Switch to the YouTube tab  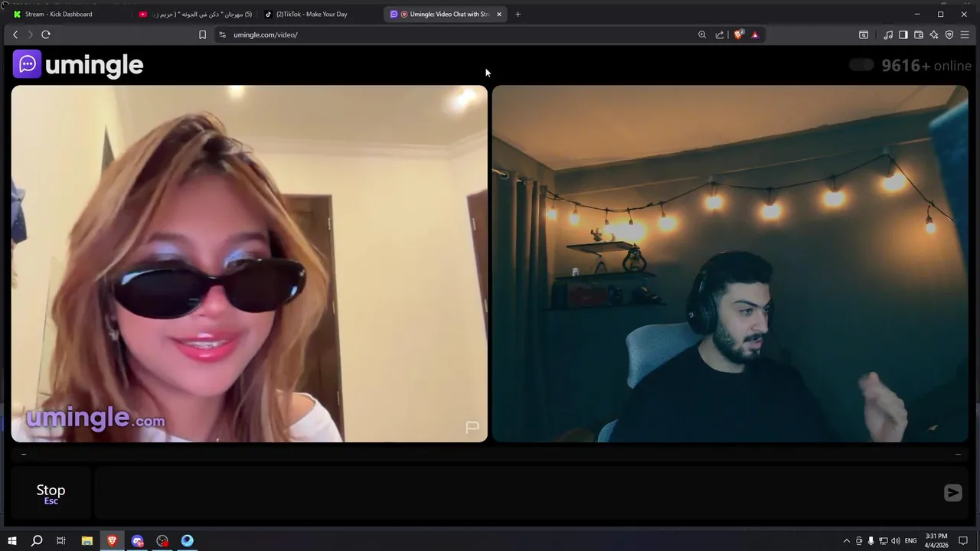point(195,14)
